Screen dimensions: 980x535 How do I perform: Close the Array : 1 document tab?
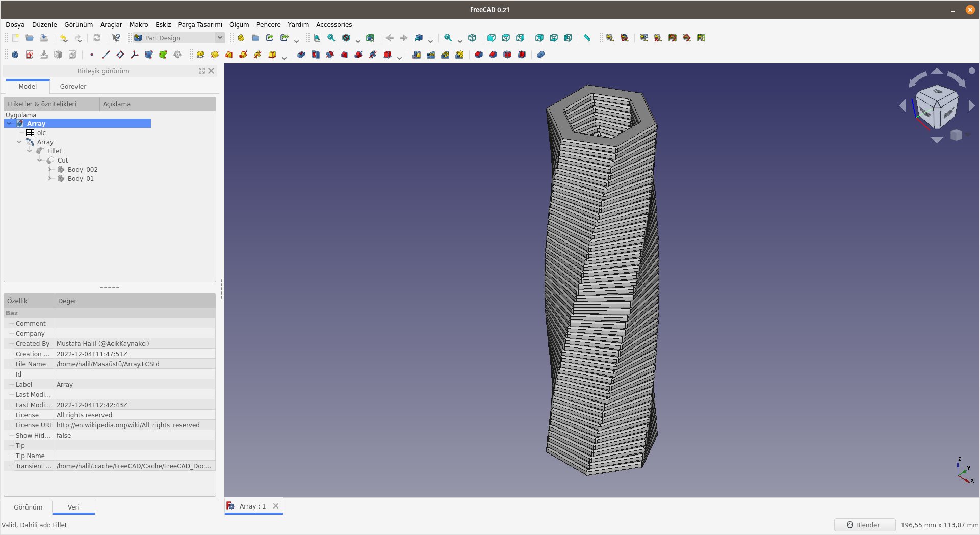[x=276, y=506]
